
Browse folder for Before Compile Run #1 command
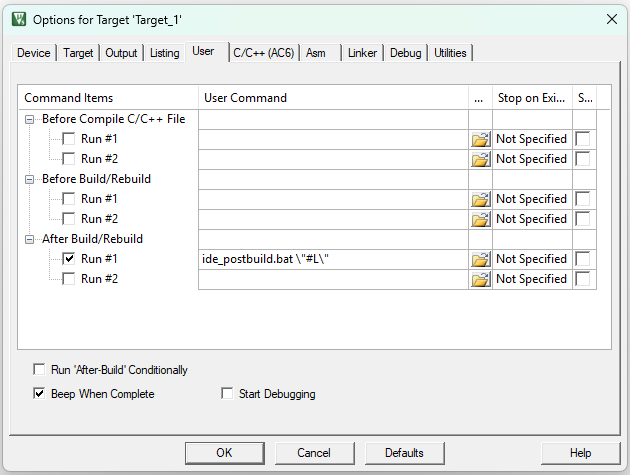(481, 139)
